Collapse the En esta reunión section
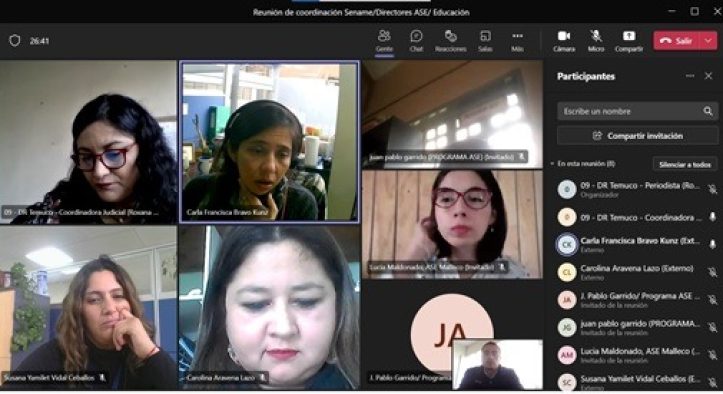The image size is (723, 394). pyautogui.click(x=552, y=163)
